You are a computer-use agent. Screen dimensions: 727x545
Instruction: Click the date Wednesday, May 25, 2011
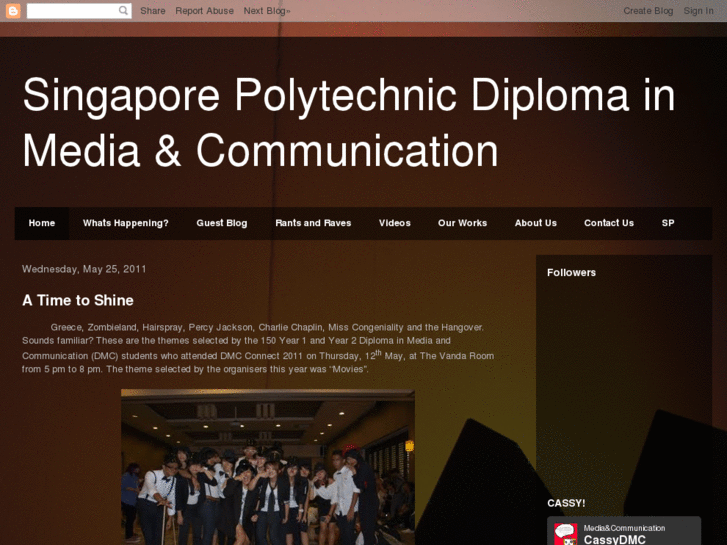click(84, 269)
